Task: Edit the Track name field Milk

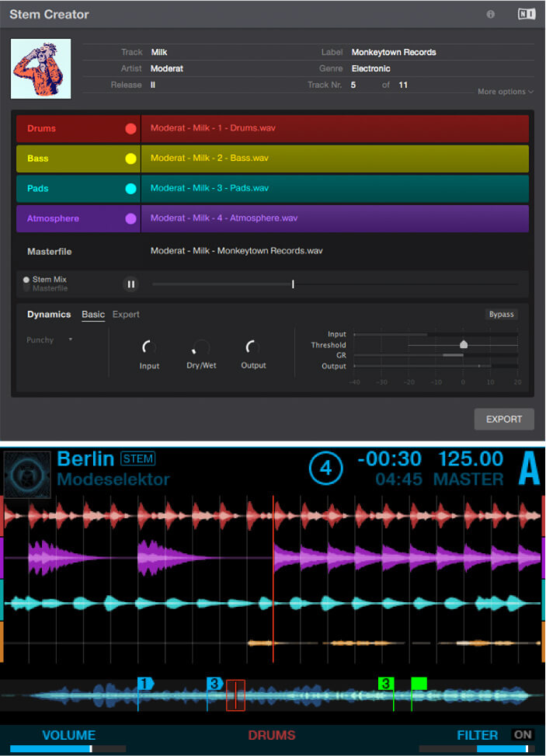Action: click(159, 52)
